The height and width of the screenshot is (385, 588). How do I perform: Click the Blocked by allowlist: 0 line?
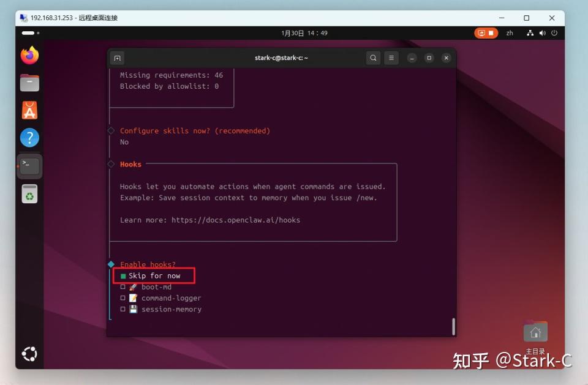[169, 86]
